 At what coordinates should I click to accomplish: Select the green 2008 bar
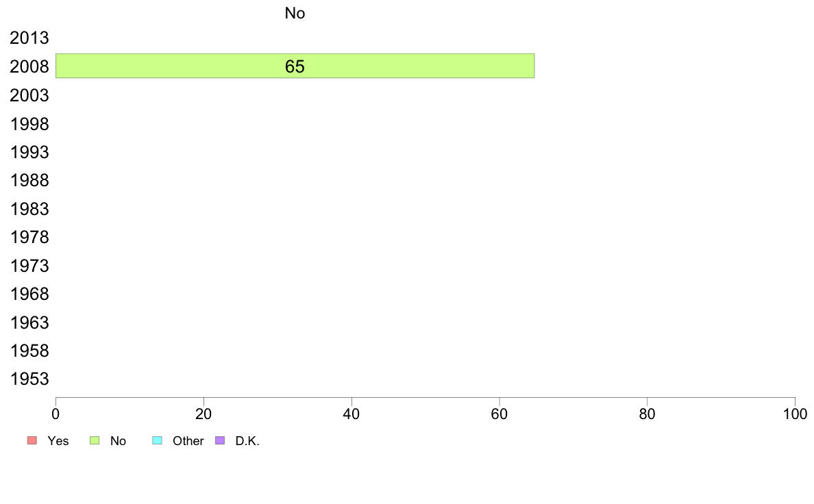point(295,66)
